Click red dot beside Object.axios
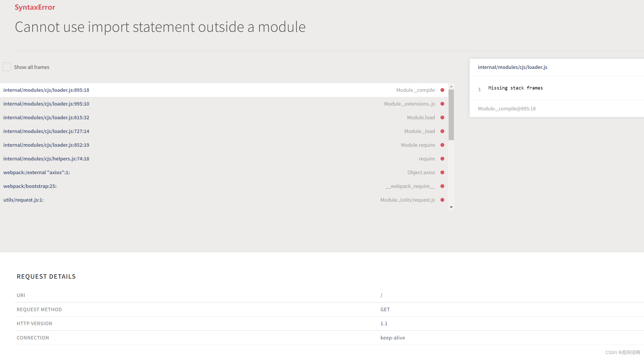 442,172
